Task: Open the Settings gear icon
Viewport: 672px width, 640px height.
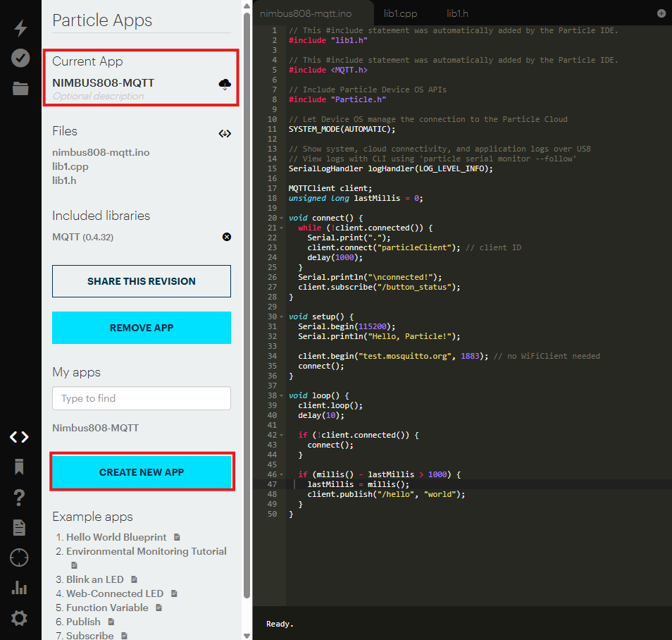Action: pyautogui.click(x=19, y=618)
